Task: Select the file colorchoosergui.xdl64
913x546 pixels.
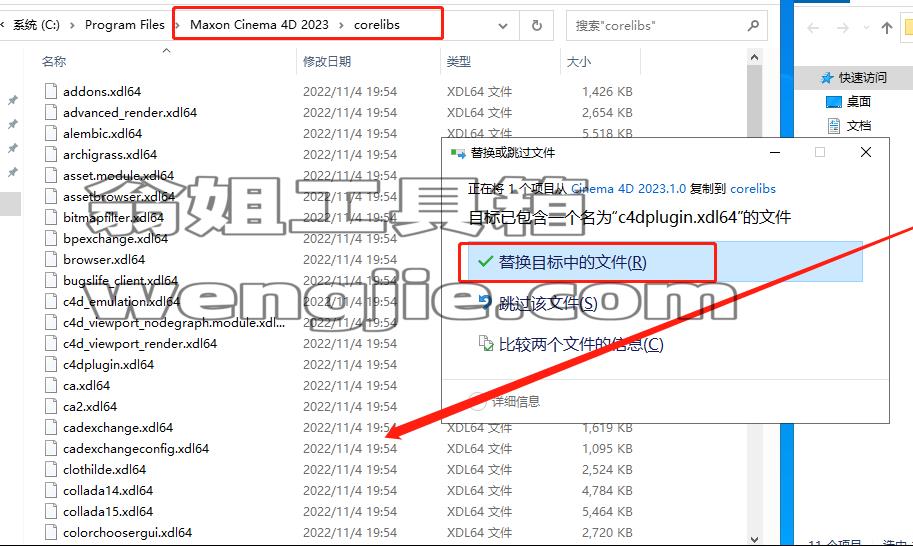Action: pos(128,532)
